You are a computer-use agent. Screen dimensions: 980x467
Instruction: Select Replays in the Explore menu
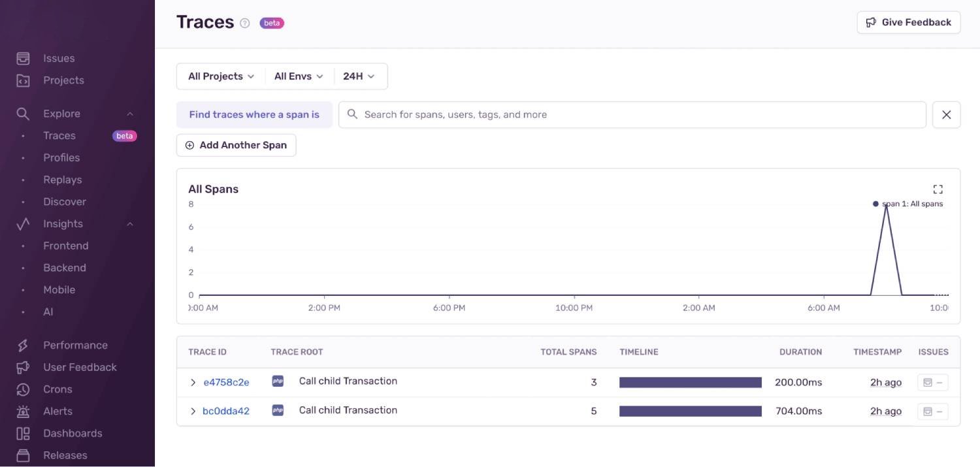coord(63,180)
